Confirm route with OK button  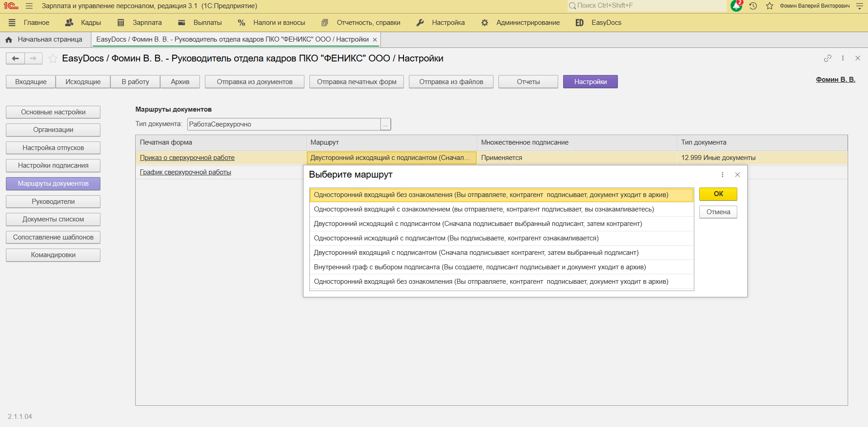tap(718, 194)
